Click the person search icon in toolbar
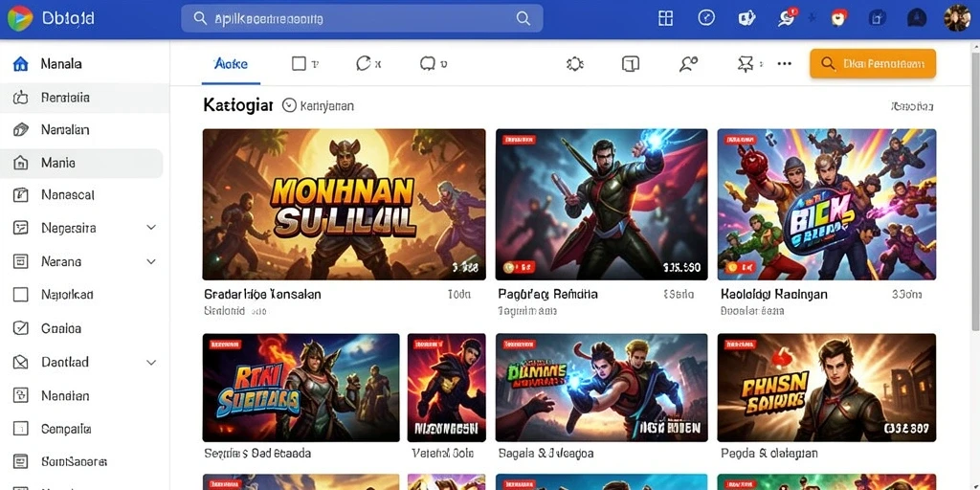This screenshot has height=490, width=980. pyautogui.click(x=688, y=63)
